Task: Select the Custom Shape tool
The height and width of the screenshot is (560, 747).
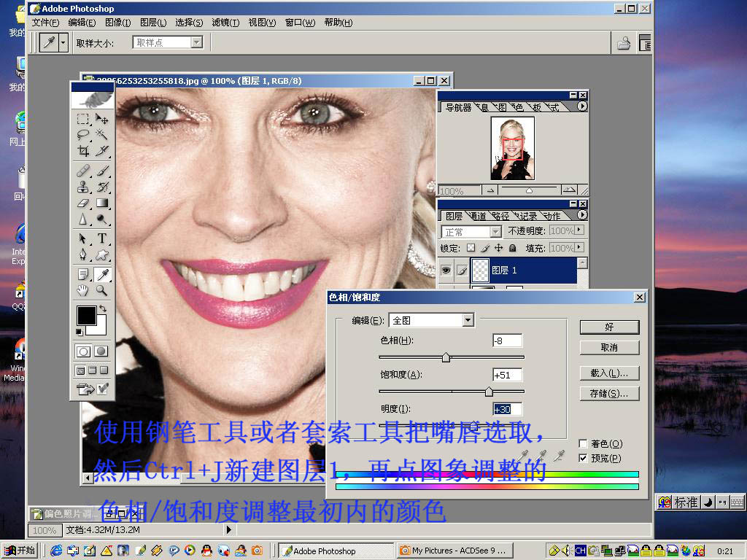Action: (101, 254)
